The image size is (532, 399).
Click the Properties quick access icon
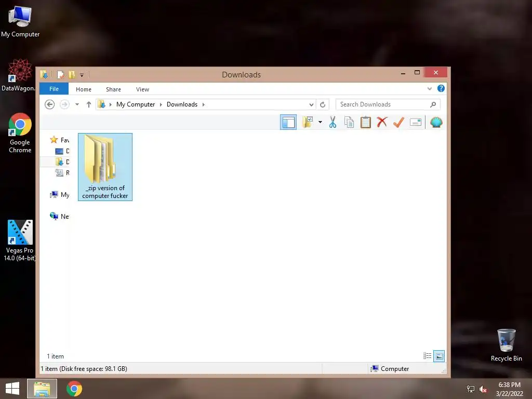(61, 75)
